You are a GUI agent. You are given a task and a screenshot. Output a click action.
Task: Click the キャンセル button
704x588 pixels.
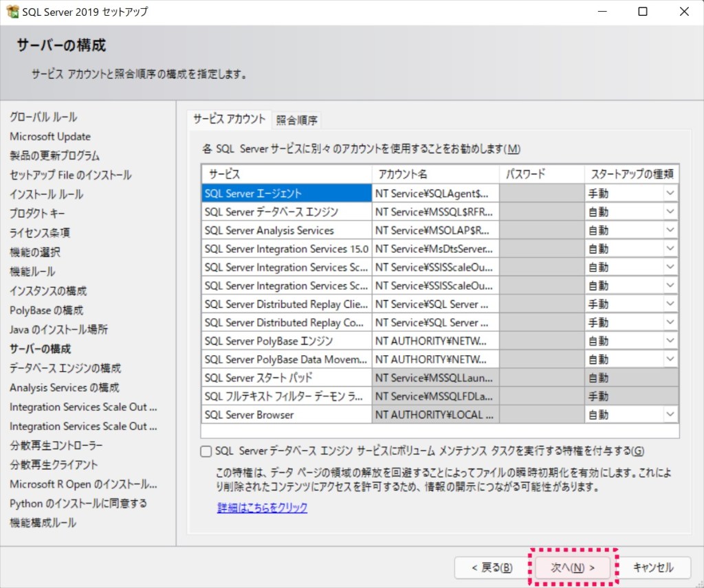653,568
